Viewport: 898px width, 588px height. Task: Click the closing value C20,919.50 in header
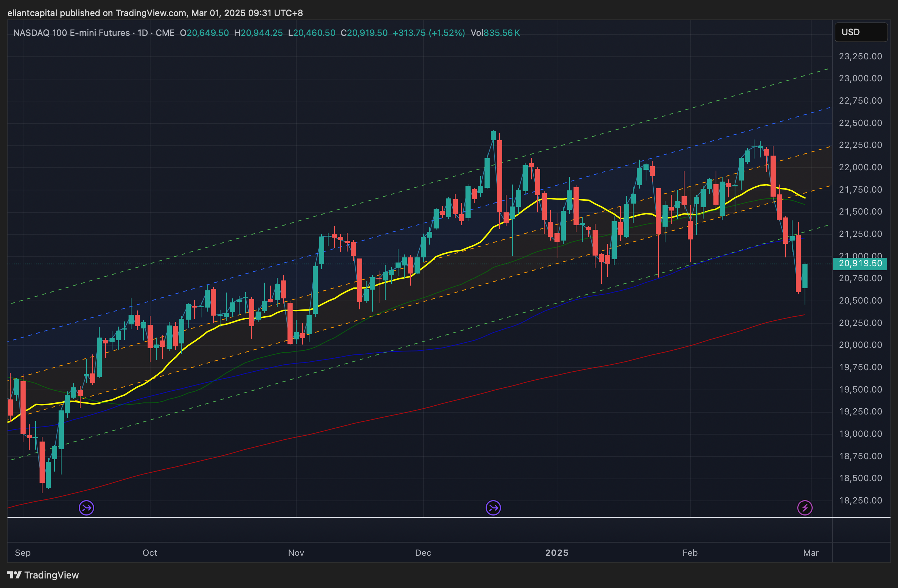364,33
